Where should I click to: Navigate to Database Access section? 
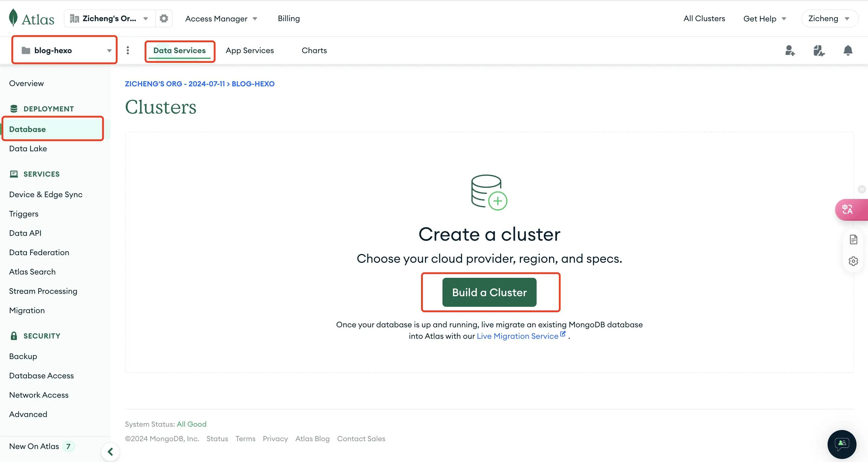(x=41, y=375)
